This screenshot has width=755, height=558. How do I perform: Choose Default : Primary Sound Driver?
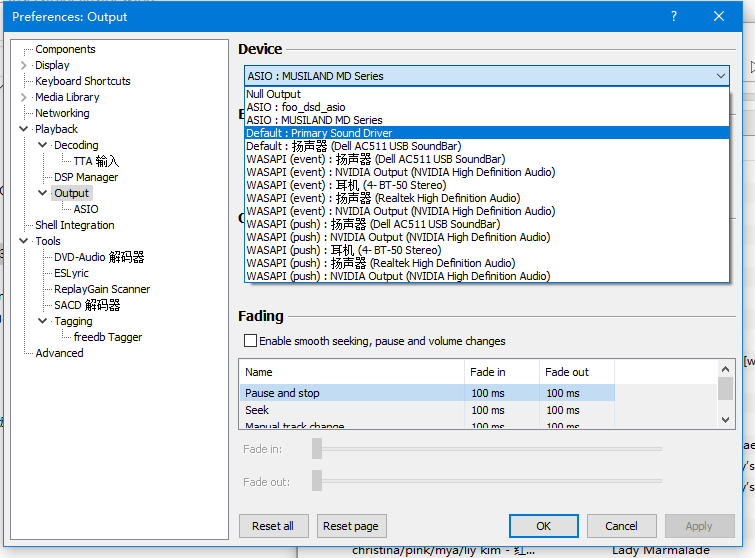(319, 133)
